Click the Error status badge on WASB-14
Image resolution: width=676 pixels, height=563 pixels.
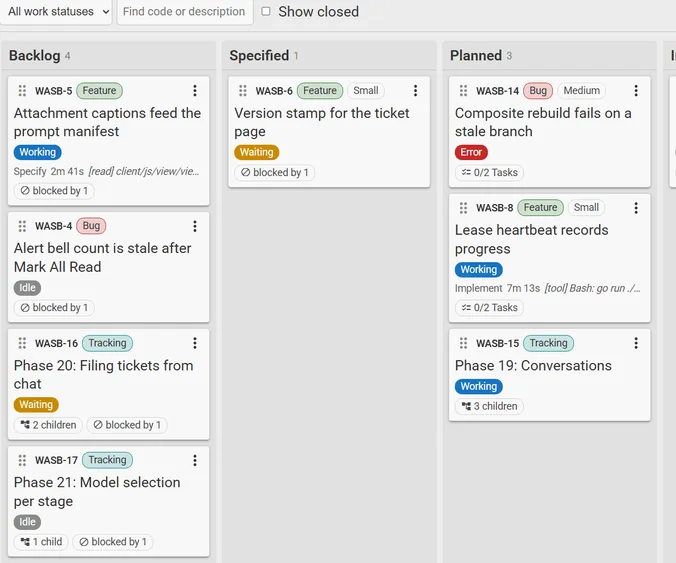pyautogui.click(x=471, y=152)
